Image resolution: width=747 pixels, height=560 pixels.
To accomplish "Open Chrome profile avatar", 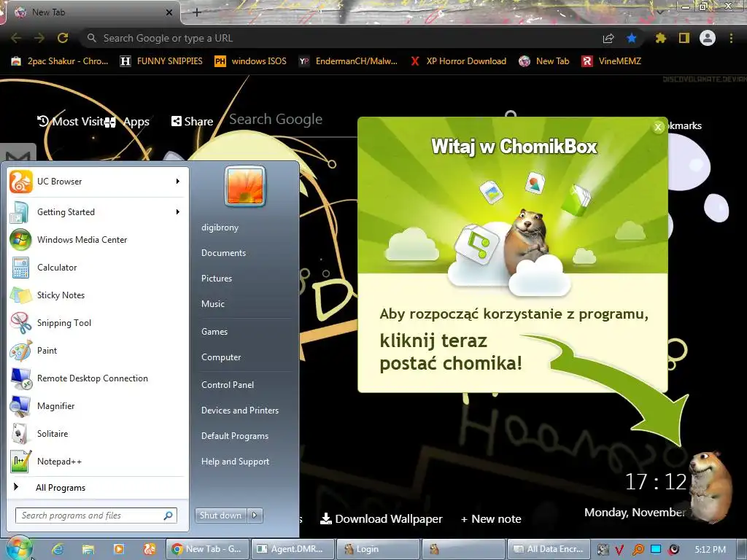I will coord(708,38).
